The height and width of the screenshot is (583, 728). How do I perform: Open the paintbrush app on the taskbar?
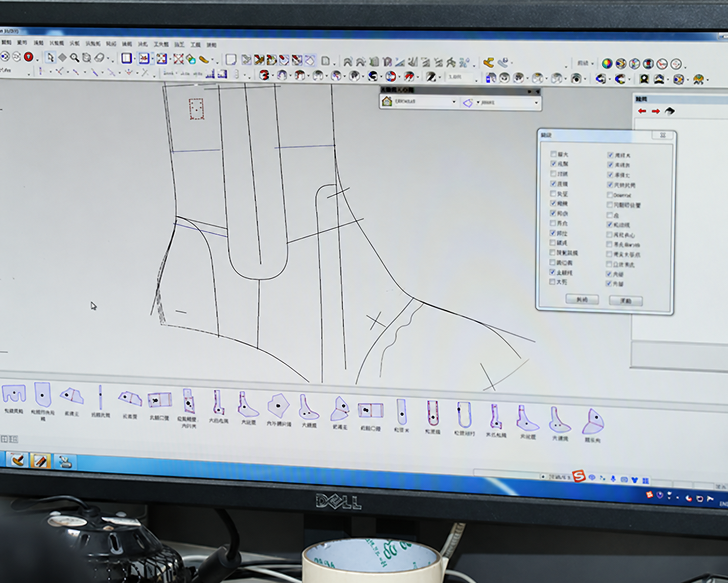(x=18, y=460)
